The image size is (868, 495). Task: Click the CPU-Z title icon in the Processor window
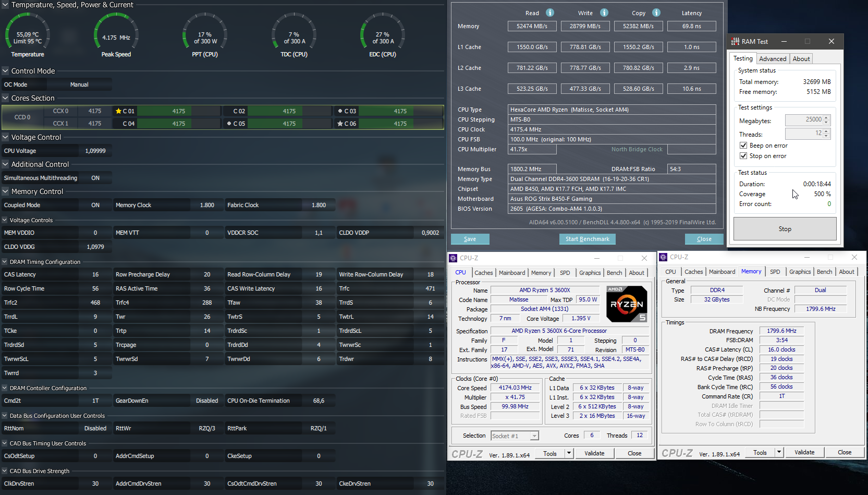tap(453, 258)
